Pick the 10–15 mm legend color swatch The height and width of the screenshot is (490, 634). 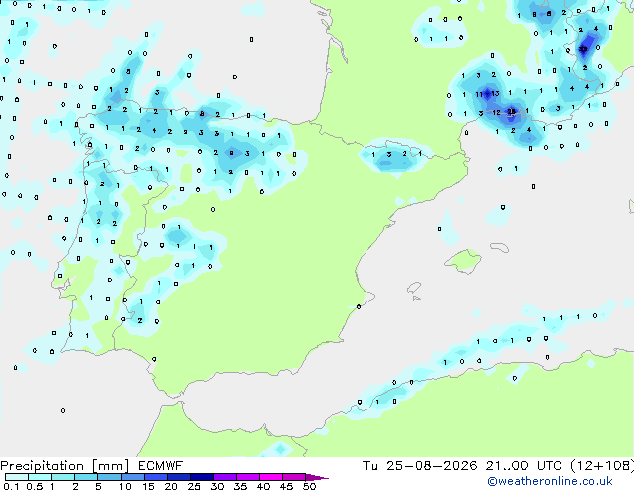[x=132, y=477]
